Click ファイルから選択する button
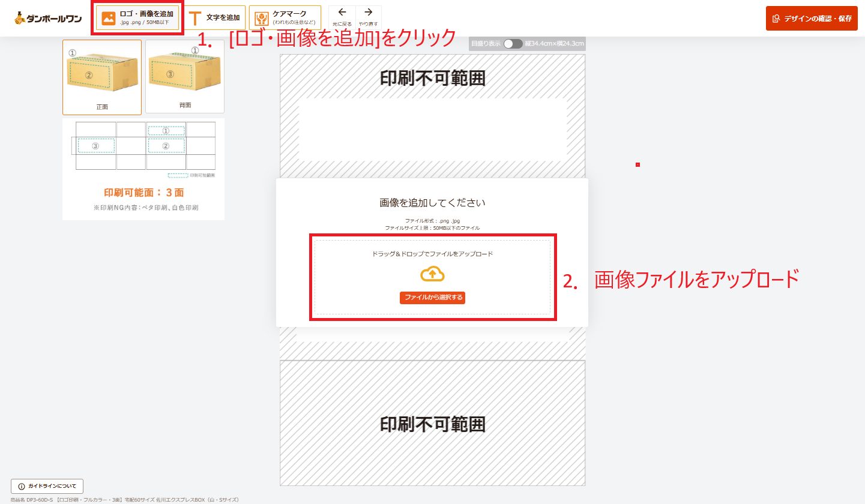Screen dimensions: 865x504 click(x=432, y=298)
